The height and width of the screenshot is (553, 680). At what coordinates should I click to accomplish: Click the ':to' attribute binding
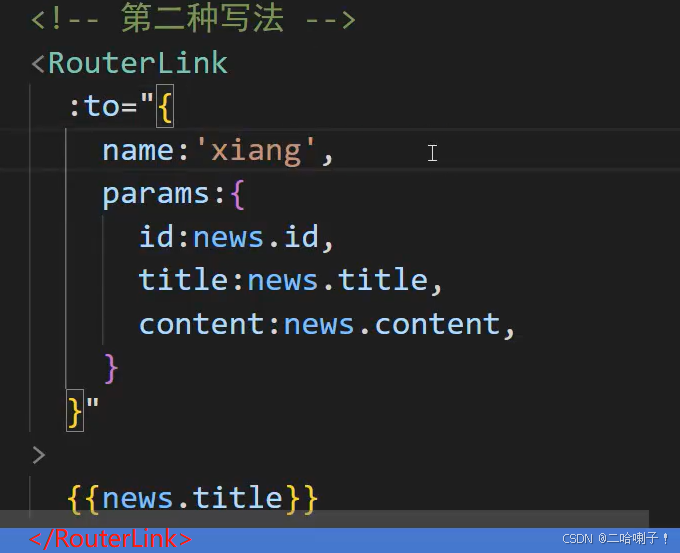(95, 106)
